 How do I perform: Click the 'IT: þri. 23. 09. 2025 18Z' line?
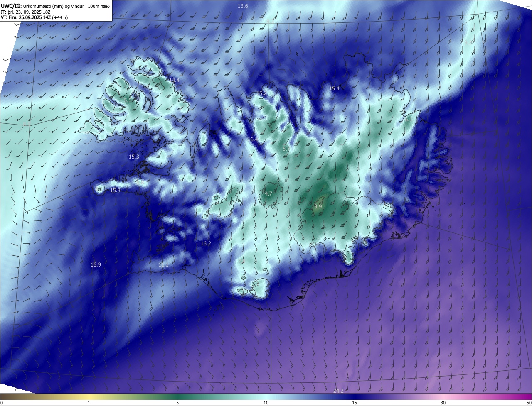[25, 12]
